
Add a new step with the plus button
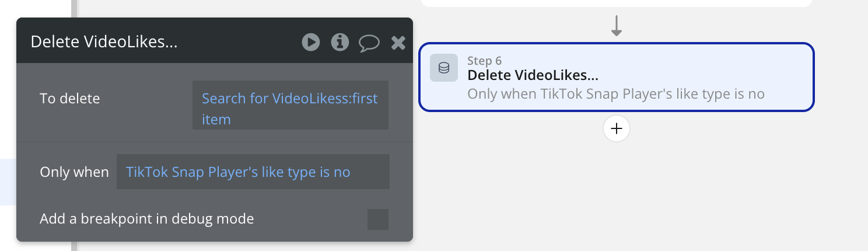pyautogui.click(x=617, y=129)
